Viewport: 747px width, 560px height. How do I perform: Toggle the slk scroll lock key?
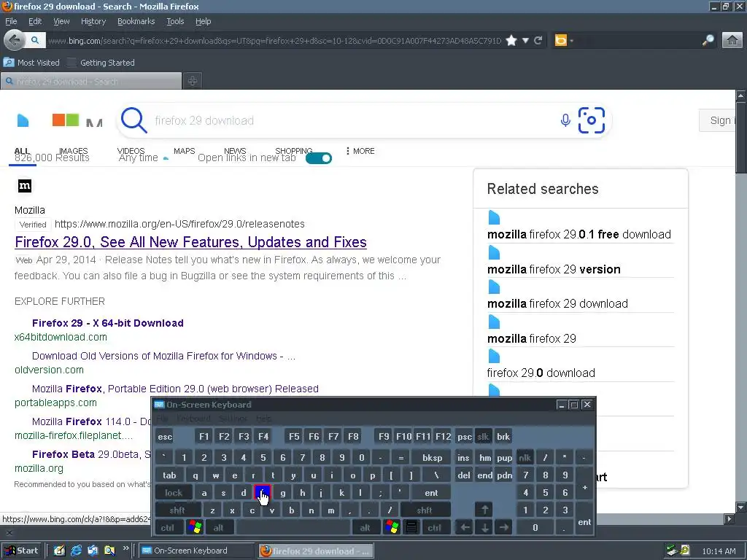click(x=483, y=437)
